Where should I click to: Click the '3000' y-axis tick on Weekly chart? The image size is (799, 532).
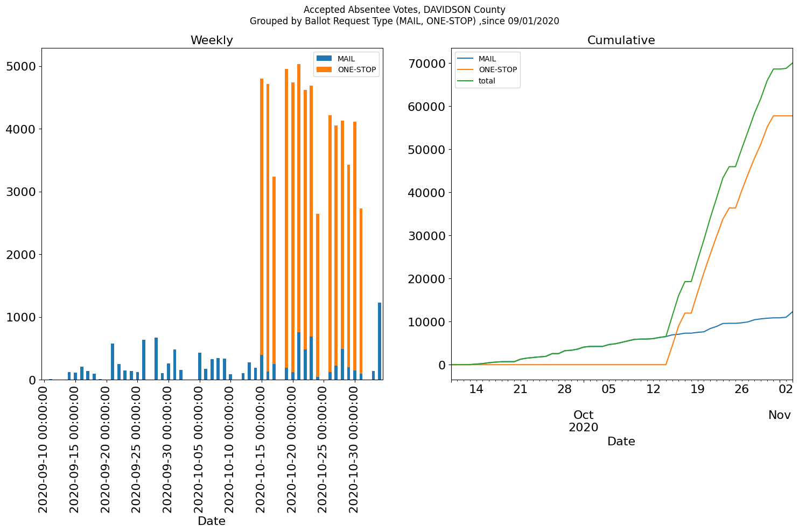coord(21,192)
